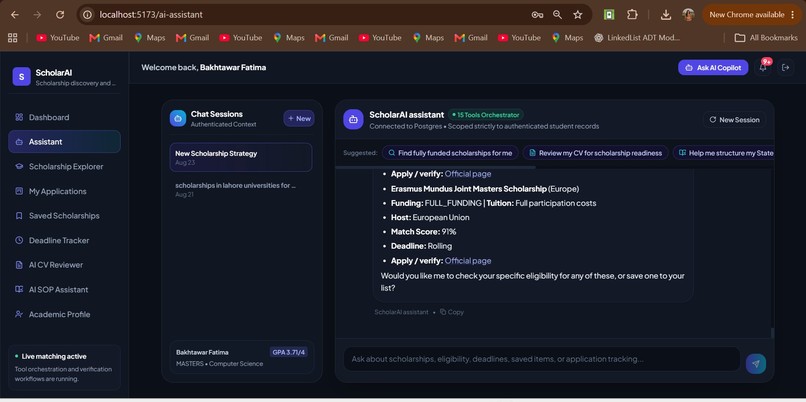
Task: Click the address bar URL
Action: pos(151,15)
